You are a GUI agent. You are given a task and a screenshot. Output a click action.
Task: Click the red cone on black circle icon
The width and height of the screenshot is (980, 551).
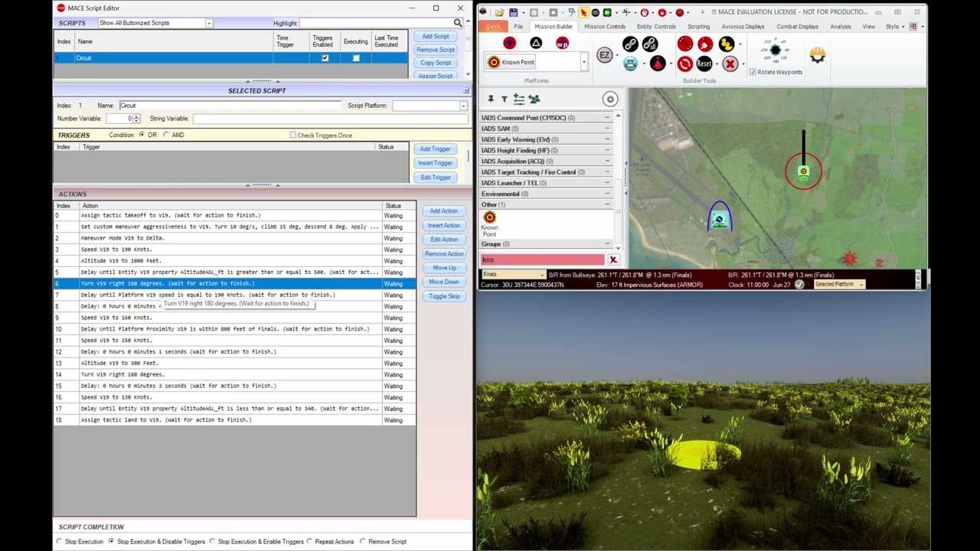click(658, 64)
